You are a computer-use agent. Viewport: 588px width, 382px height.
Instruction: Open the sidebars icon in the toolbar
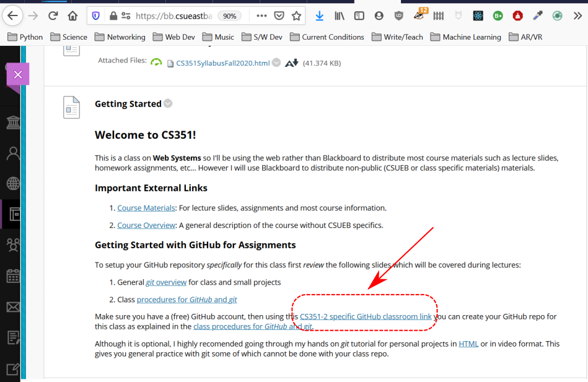tap(359, 15)
